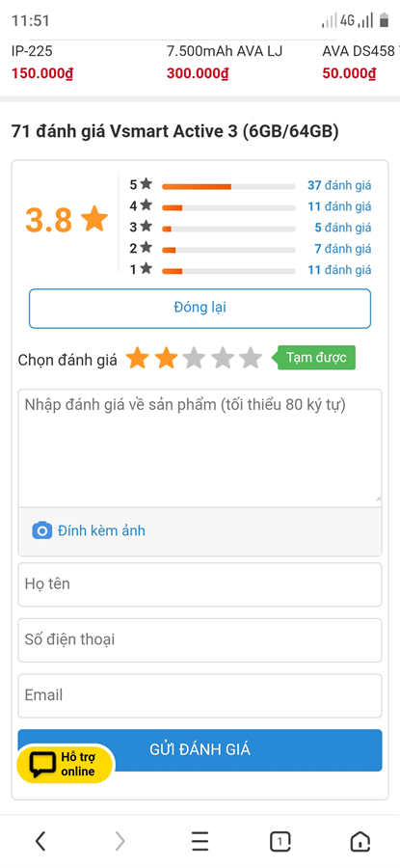Tap the browser back arrow
The height and width of the screenshot is (868, 400).
pos(40,841)
